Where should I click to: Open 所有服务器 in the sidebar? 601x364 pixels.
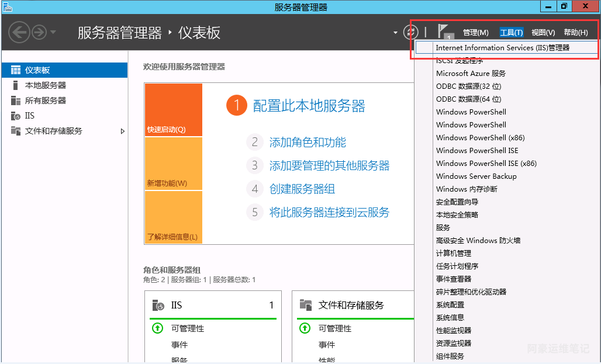pyautogui.click(x=45, y=100)
